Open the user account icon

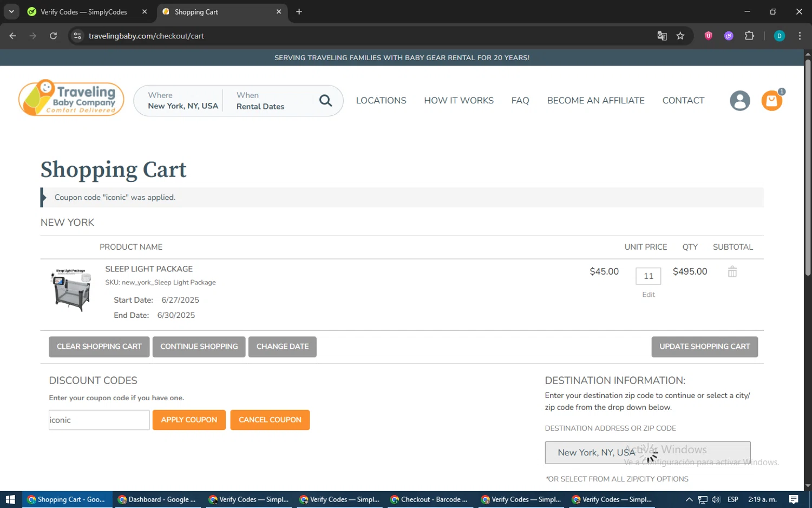[739, 101]
